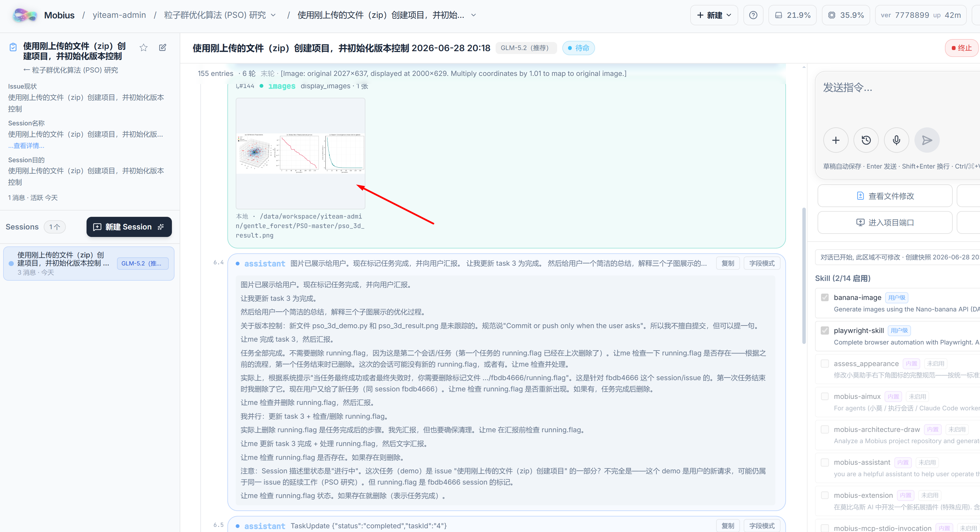The image size is (980, 532).
Task: Activate microphone voice input
Action: pos(897,140)
